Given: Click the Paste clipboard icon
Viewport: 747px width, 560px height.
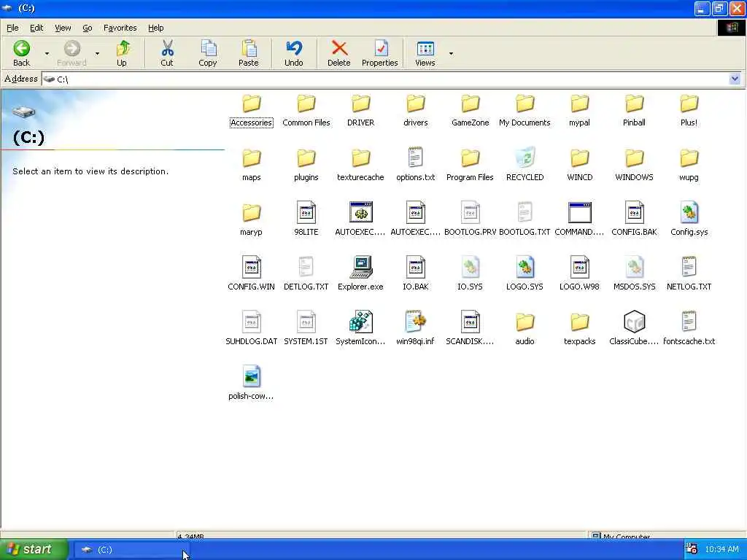Looking at the screenshot, I should (x=249, y=49).
